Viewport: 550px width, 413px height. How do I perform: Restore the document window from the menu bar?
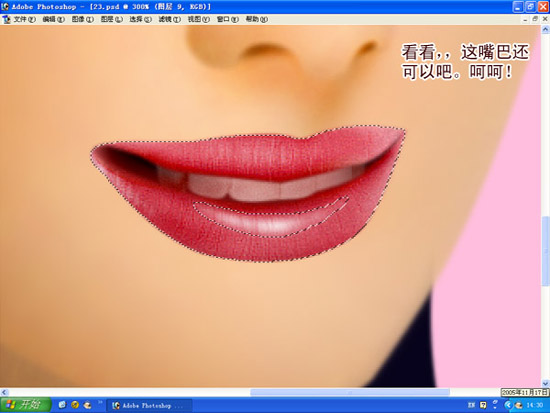[535, 19]
